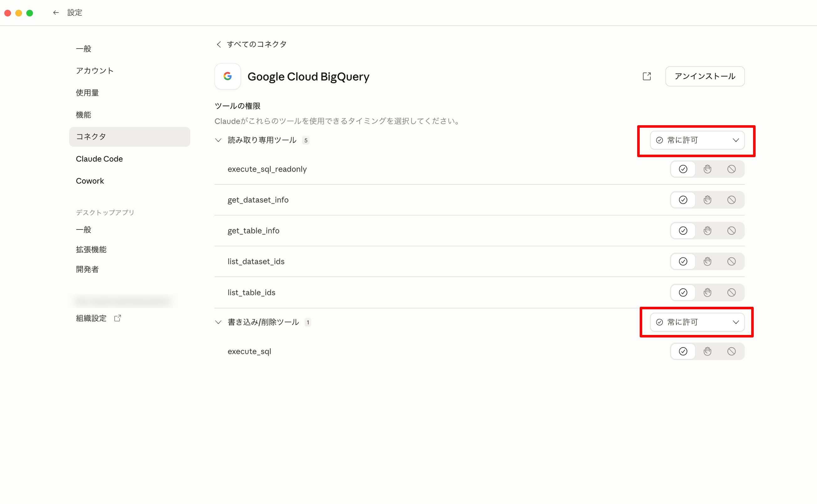Select always-allow checkmark for get_dataset_info

coord(683,200)
